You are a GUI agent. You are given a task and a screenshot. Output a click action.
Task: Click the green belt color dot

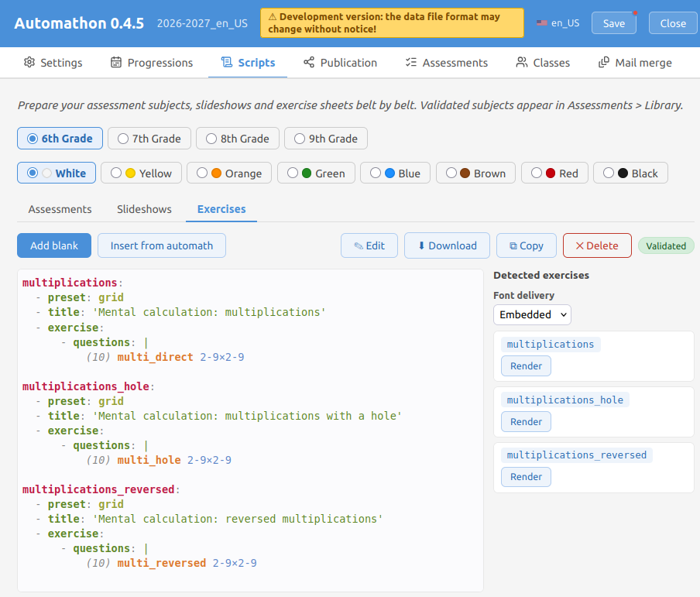[x=307, y=173]
